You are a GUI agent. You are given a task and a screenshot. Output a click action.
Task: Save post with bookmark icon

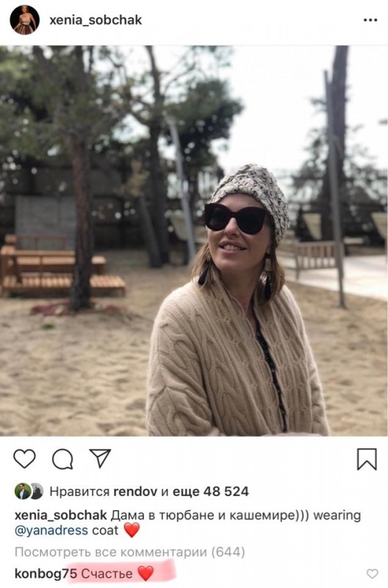(367, 459)
